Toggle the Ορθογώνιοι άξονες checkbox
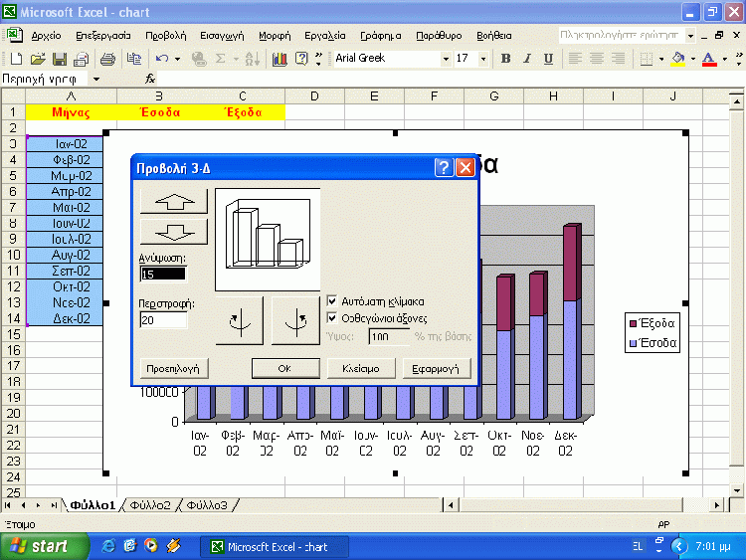 pos(332,318)
